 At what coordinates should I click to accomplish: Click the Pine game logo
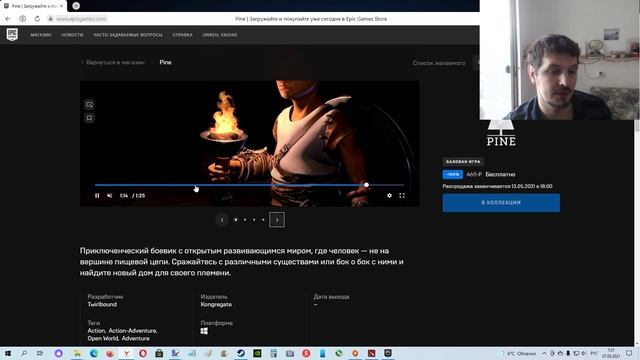(x=501, y=133)
